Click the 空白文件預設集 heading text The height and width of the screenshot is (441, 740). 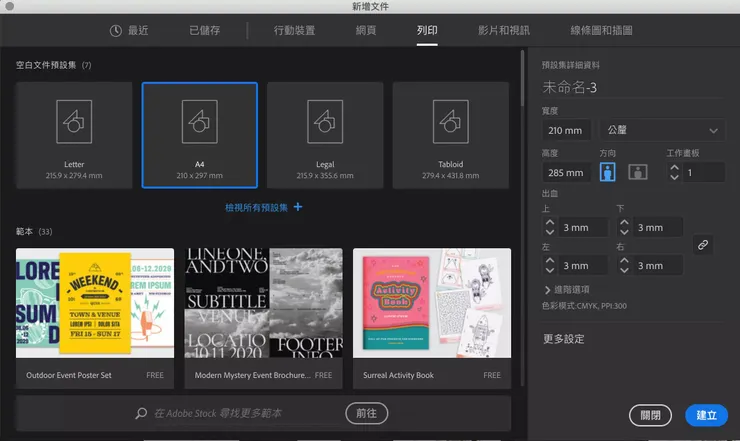[x=46, y=65]
